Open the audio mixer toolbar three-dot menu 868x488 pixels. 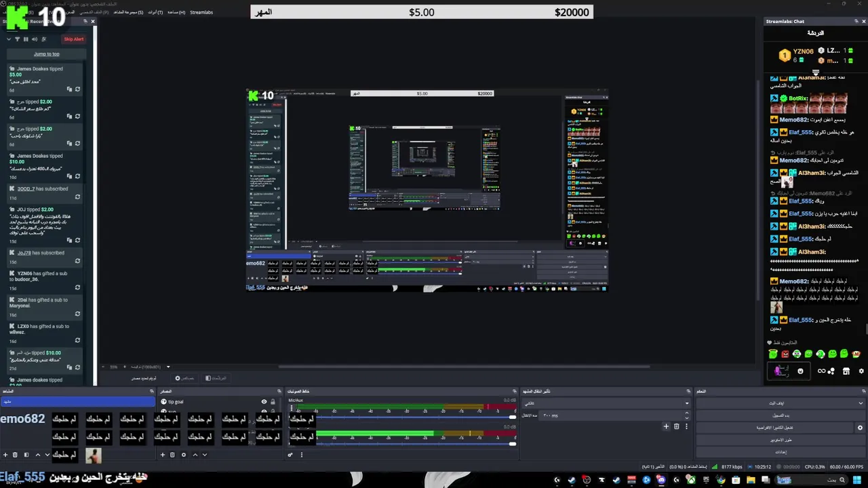coord(302,455)
